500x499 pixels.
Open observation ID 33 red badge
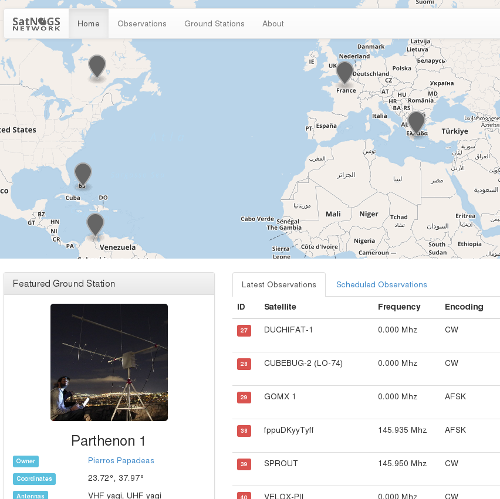244,431
